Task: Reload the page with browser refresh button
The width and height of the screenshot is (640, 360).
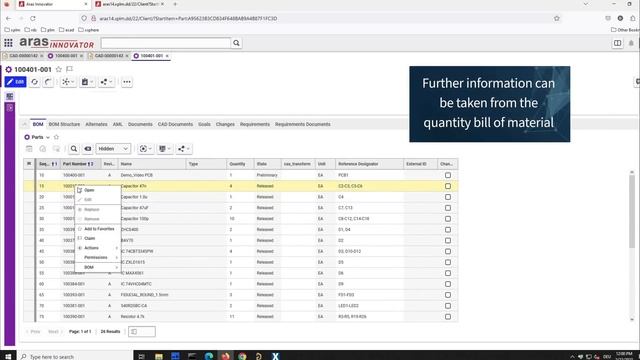Action: [x=33, y=18]
